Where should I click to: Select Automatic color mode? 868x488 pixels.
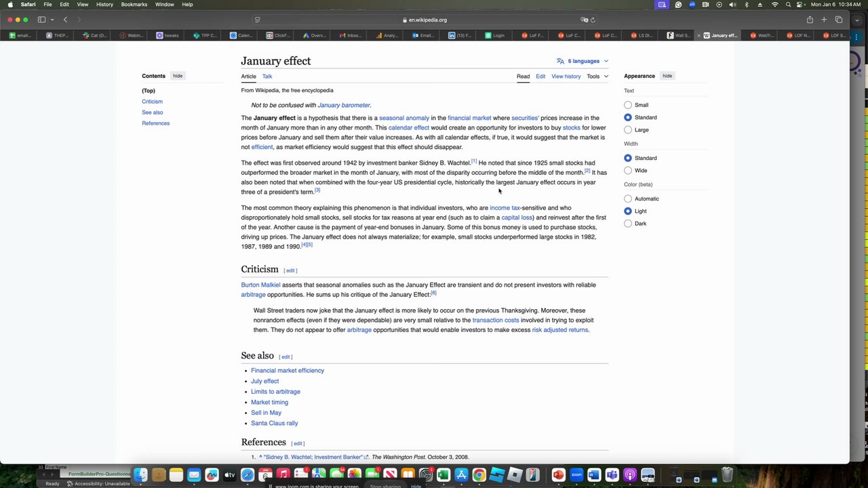tap(628, 199)
